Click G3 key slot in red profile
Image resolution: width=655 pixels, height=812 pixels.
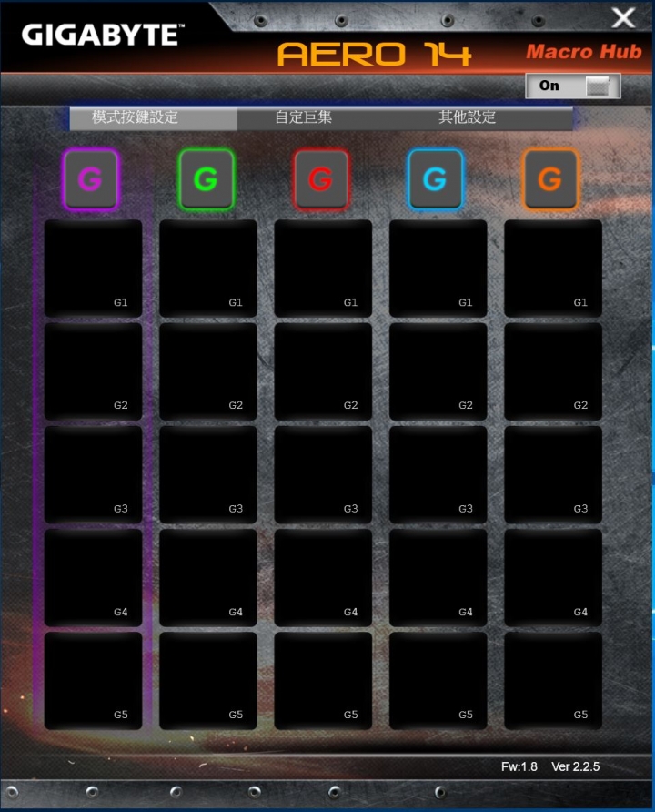pos(323,474)
